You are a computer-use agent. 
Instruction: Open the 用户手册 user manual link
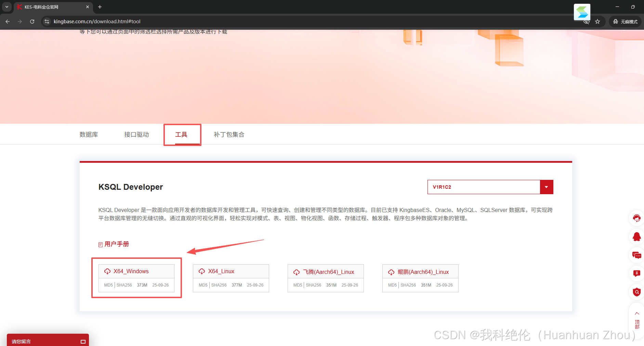pos(117,244)
